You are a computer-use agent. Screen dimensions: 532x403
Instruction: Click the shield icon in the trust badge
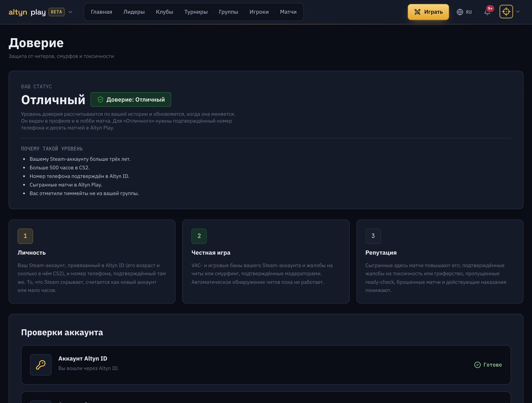tap(100, 99)
